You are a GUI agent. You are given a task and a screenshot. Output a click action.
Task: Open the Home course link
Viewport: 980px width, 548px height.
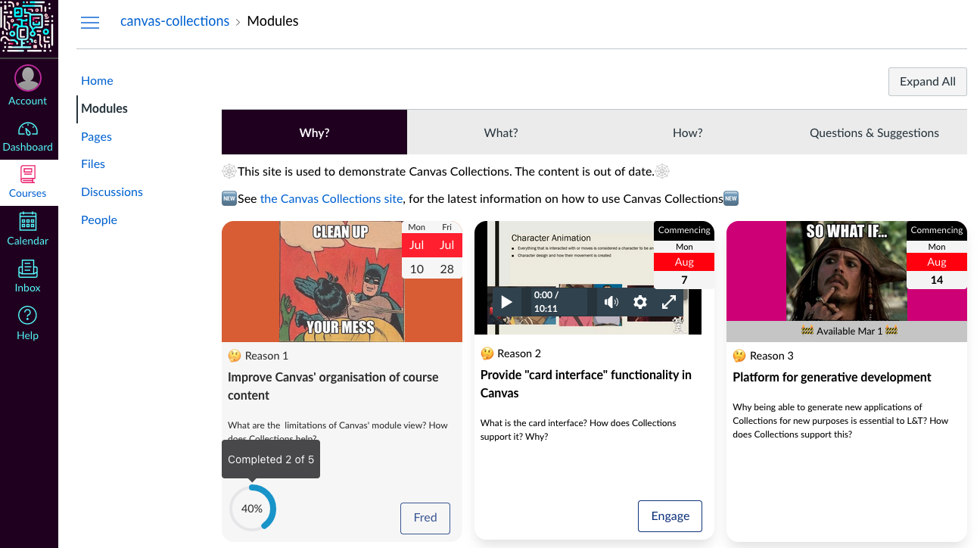(97, 80)
